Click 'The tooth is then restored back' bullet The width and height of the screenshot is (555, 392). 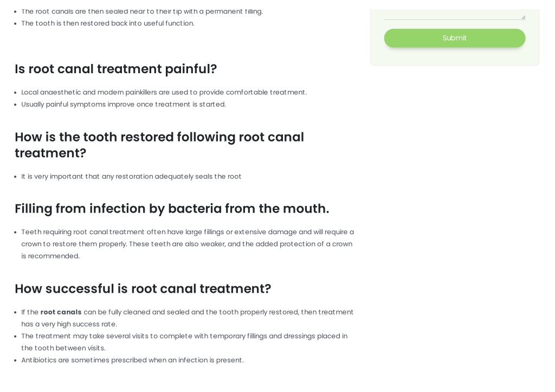pyautogui.click(x=108, y=23)
